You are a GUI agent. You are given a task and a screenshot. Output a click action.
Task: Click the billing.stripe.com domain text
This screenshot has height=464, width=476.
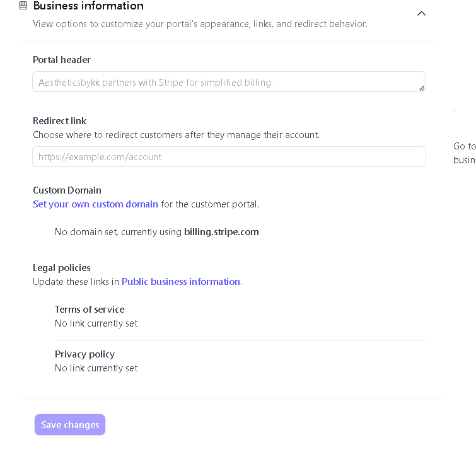coord(221,232)
